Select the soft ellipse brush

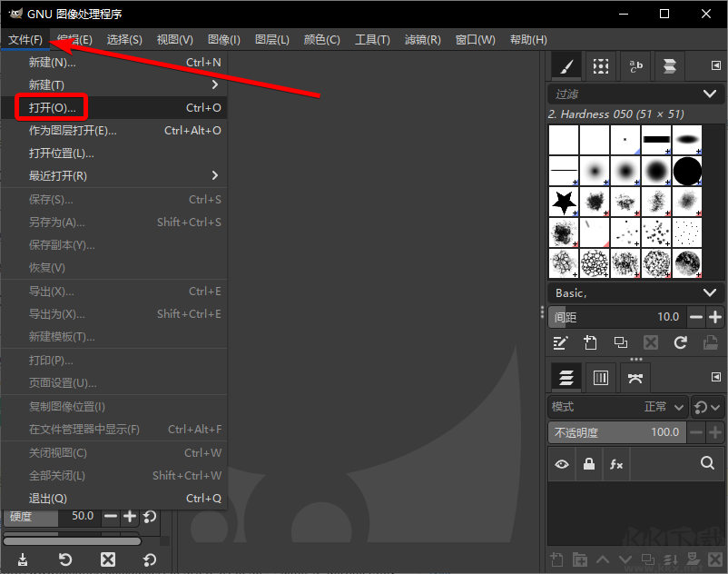pos(687,140)
